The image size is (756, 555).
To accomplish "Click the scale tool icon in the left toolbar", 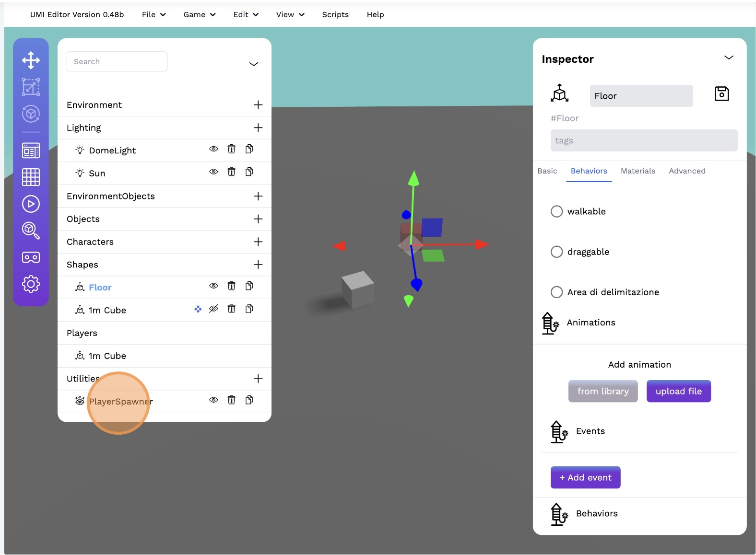I will [x=31, y=87].
